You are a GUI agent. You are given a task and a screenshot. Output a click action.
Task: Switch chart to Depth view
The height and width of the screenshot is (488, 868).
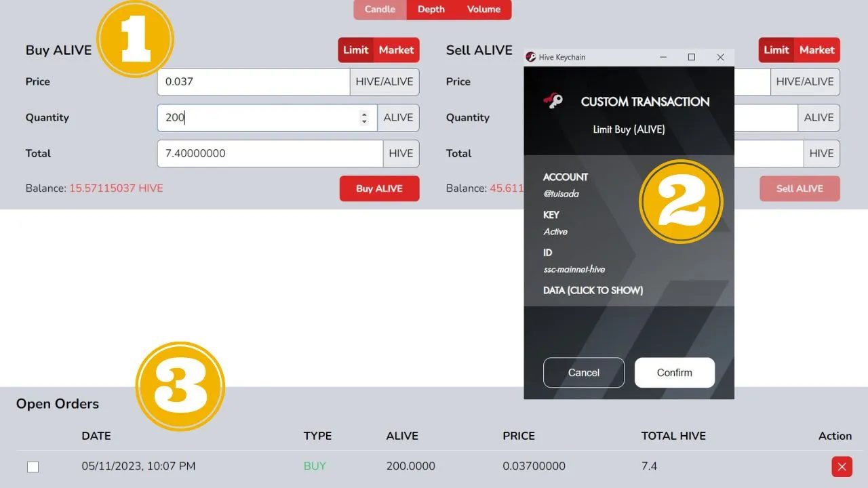[431, 9]
